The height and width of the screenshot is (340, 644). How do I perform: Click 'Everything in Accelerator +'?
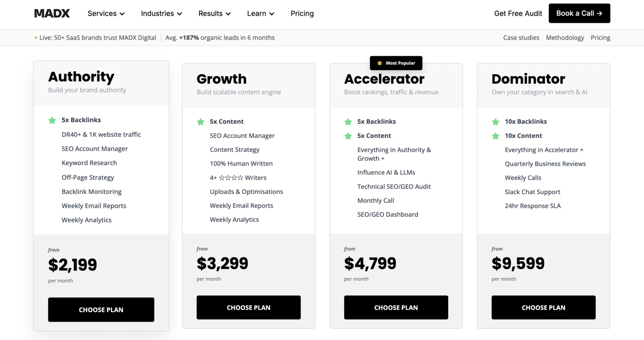coord(544,150)
